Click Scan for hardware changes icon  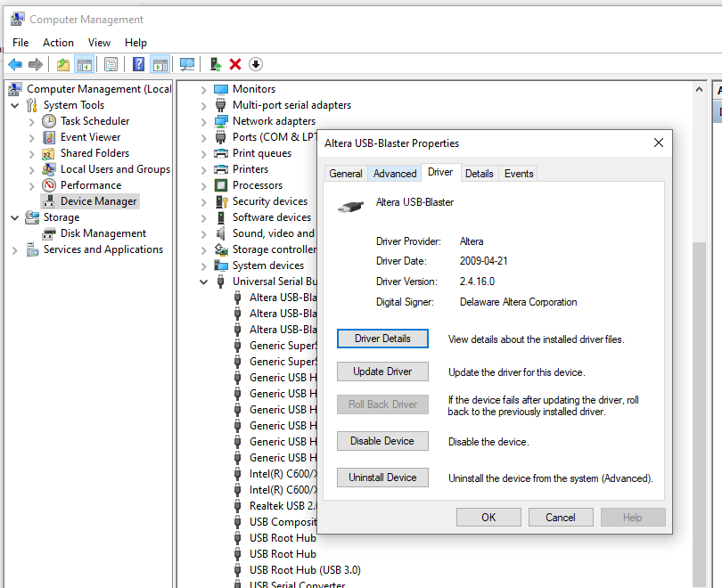click(x=187, y=64)
